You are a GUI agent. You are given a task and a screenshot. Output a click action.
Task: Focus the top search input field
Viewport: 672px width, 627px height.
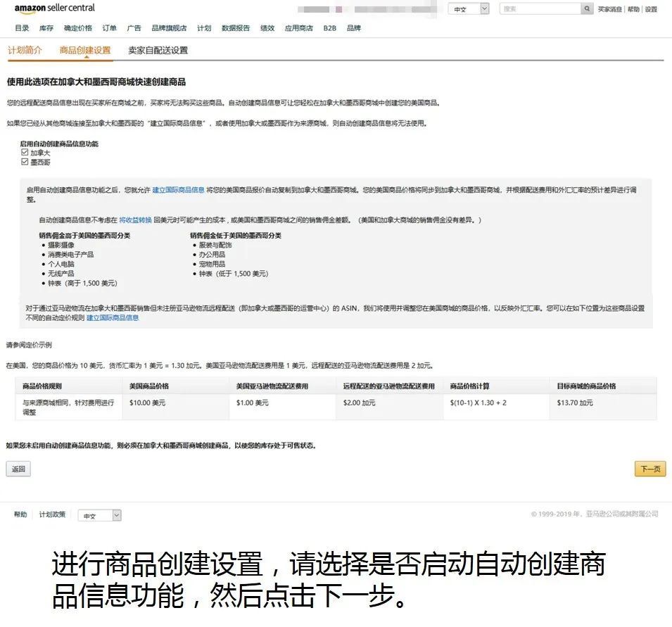tap(540, 8)
